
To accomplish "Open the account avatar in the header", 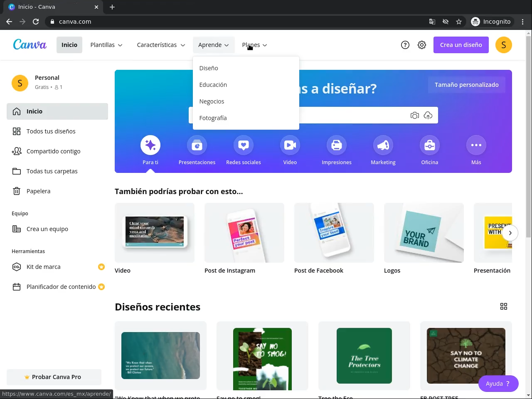I will 504,45.
